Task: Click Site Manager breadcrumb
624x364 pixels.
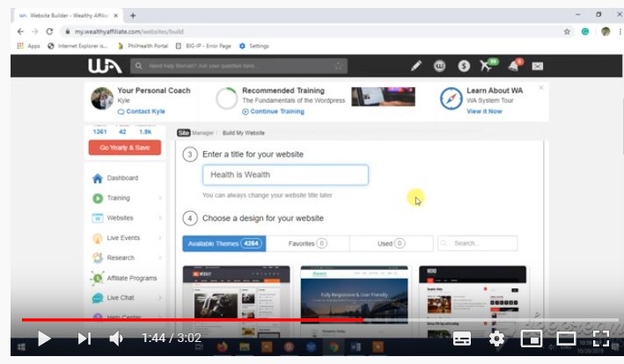Action: (x=195, y=133)
